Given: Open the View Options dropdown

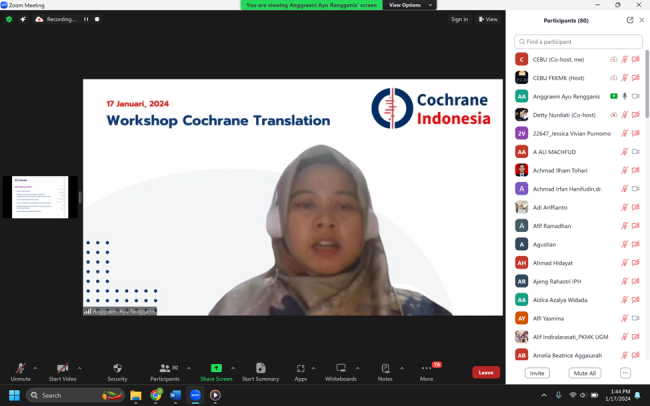Looking at the screenshot, I should point(410,5).
